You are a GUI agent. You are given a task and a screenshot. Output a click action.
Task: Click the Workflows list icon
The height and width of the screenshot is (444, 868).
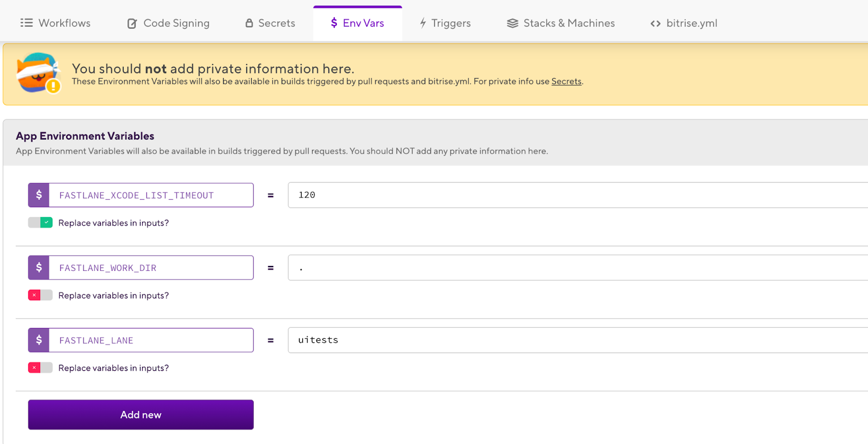click(27, 23)
